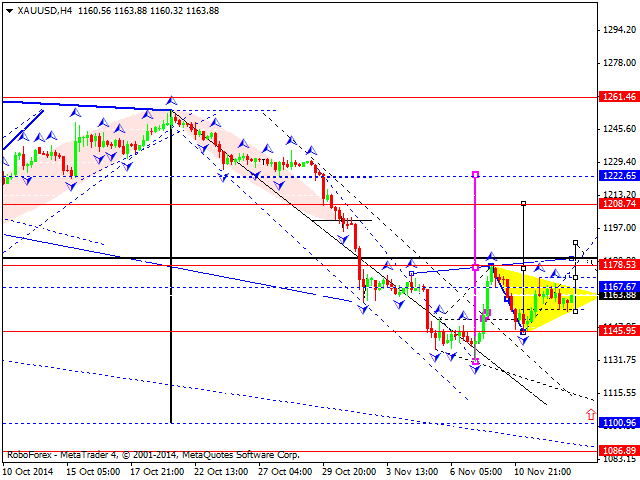Select the 1208.74 red price label
Viewport: 640px width, 480px height.
[x=619, y=204]
